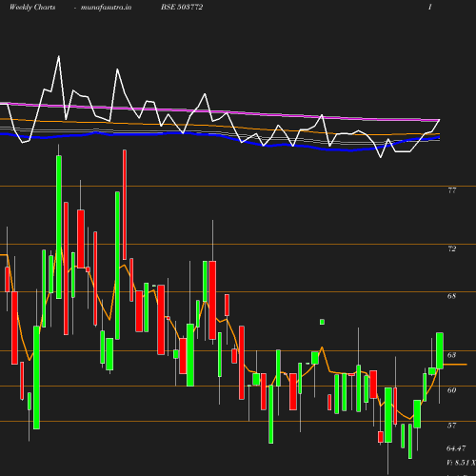Click the 63 price axis label

coord(451,355)
